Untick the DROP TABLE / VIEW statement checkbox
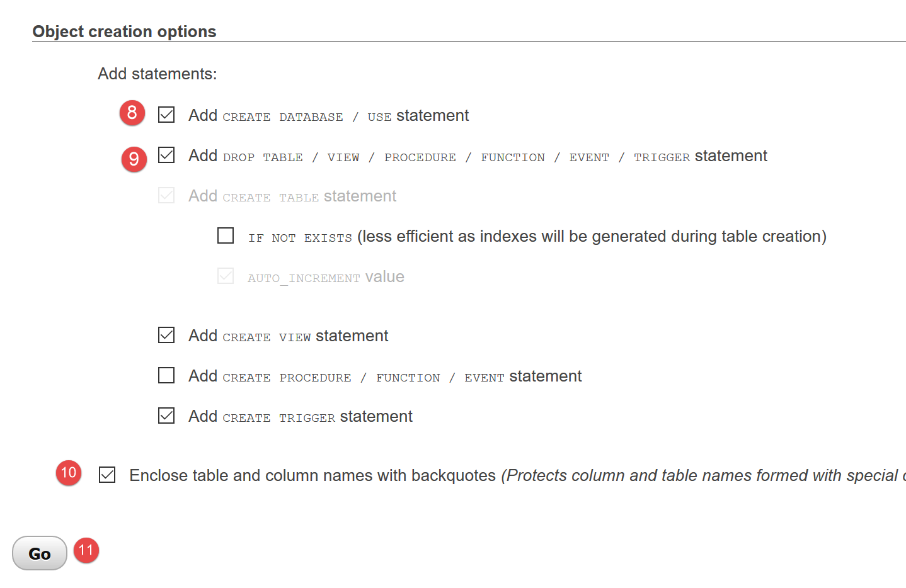This screenshot has height=588, width=906. pos(166,155)
